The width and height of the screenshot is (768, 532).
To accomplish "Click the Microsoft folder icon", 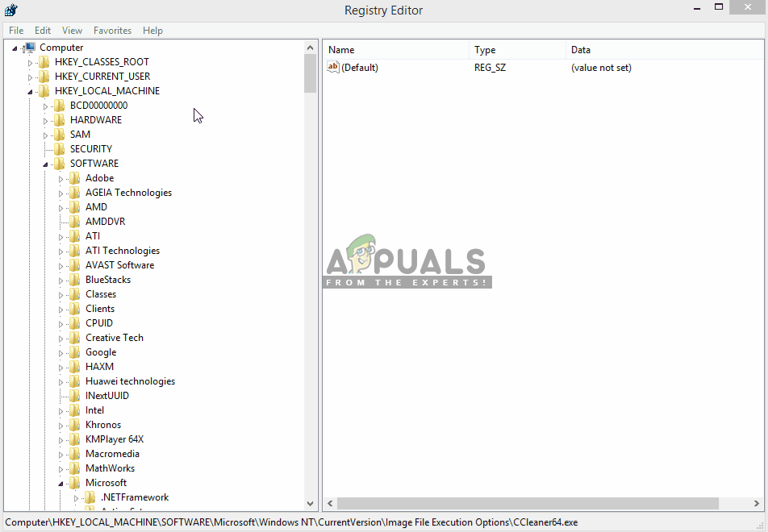I will (74, 483).
